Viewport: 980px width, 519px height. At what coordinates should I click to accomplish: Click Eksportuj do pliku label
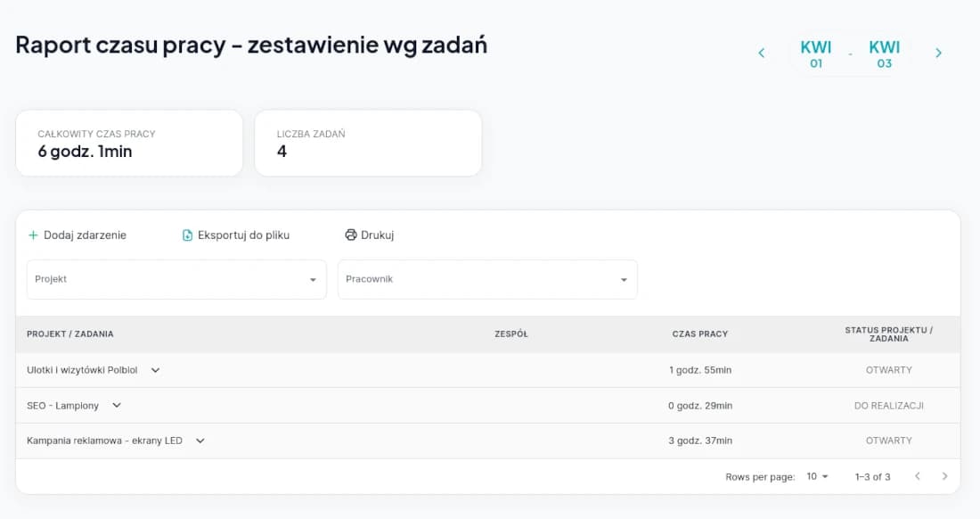244,235
